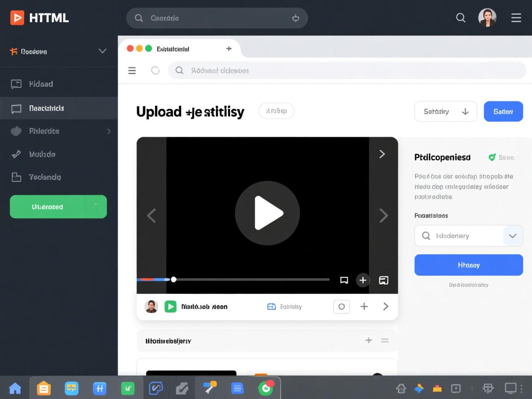Click the plus icon to add new tab
Viewport: 532px width, 399px height.
point(229,48)
